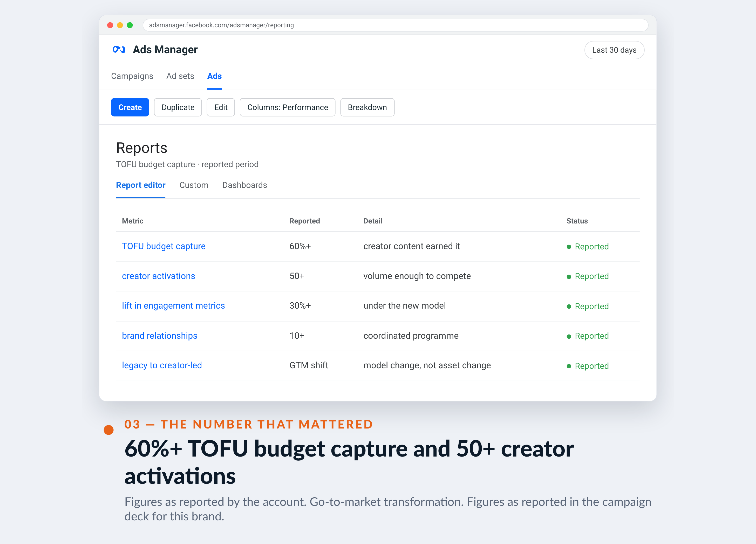Click 'volume enough to compete' detail
The height and width of the screenshot is (544, 756).
click(417, 276)
